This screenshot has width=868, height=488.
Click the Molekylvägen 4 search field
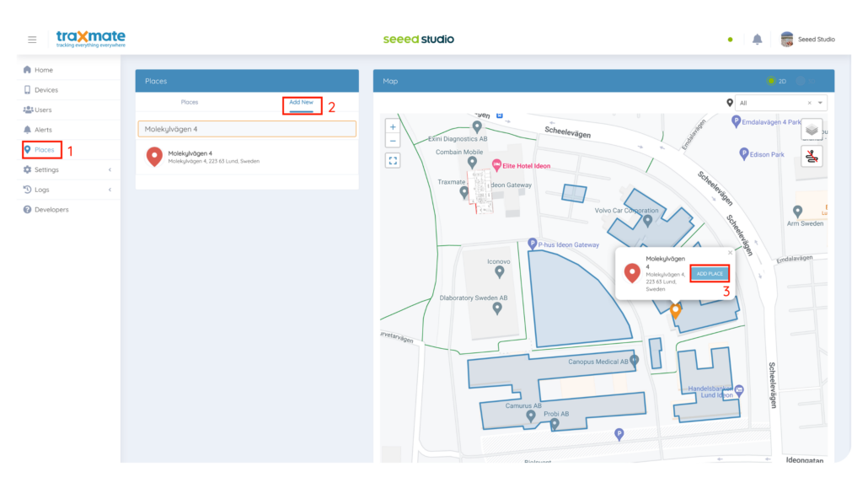[x=247, y=129]
